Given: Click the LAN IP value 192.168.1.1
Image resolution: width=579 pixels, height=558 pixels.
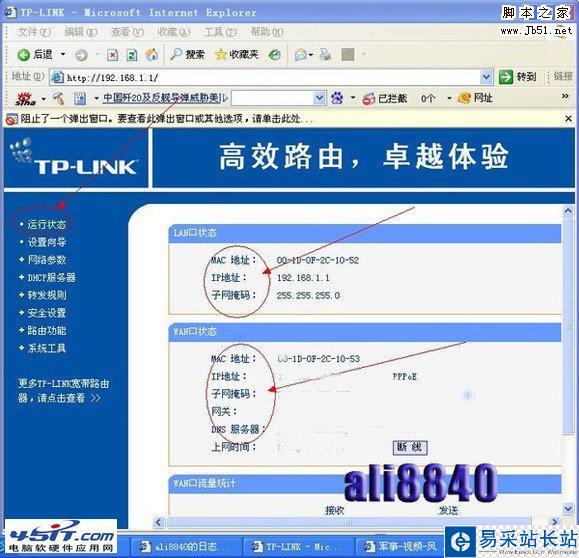Looking at the screenshot, I should (303, 278).
